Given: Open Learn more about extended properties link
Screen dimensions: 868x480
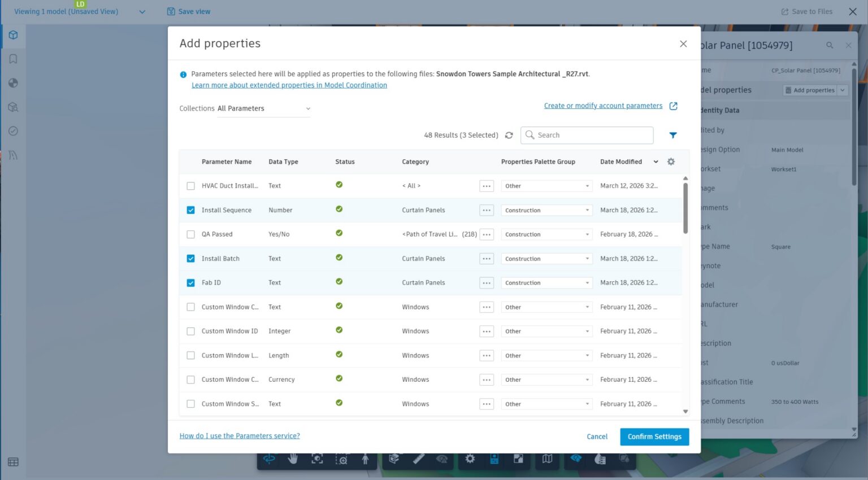Looking at the screenshot, I should (x=289, y=85).
